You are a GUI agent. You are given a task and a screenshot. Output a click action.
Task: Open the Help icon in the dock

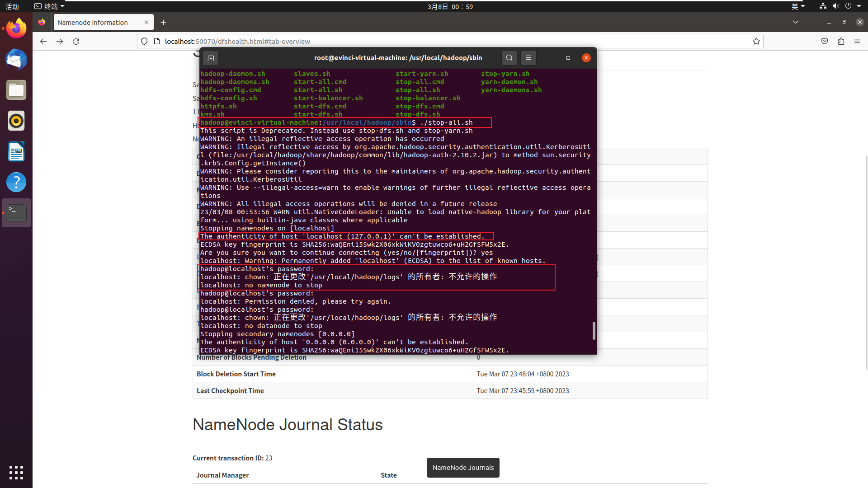pyautogui.click(x=16, y=182)
